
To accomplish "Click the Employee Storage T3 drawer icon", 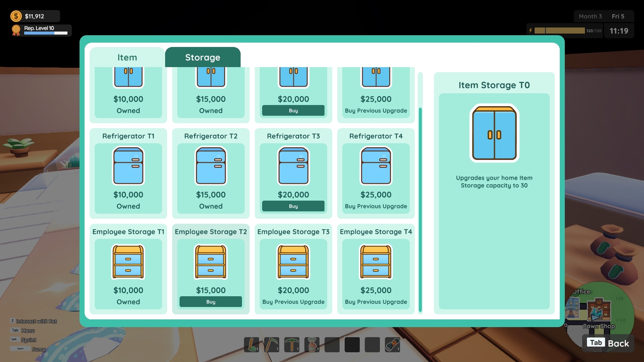I will click(x=293, y=262).
